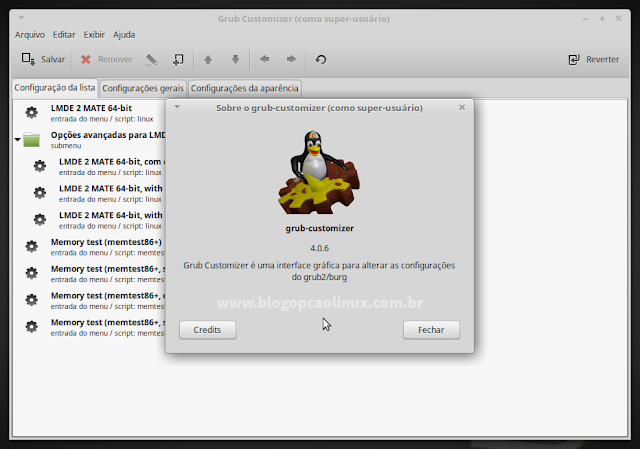The width and height of the screenshot is (640, 449).
Task: Switch to Configurações da aparência tab
Action: point(245,88)
